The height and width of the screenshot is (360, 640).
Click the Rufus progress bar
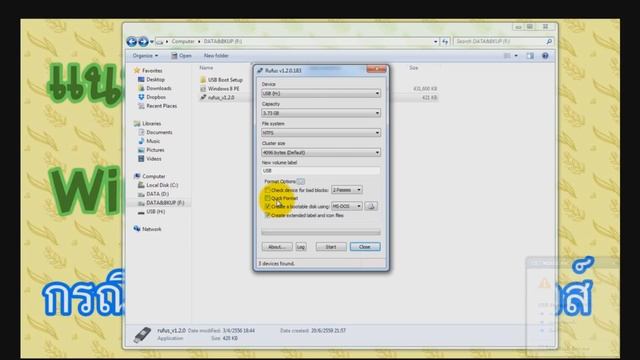(321, 232)
